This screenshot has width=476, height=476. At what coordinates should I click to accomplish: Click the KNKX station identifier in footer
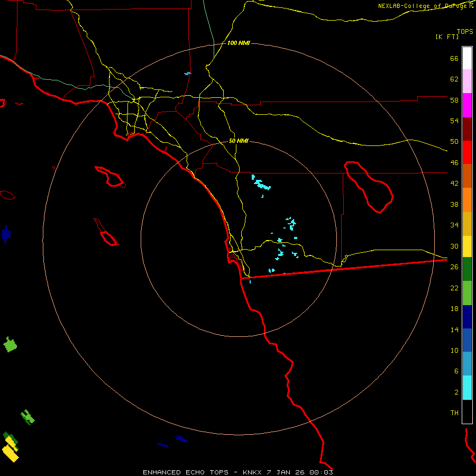[x=252, y=472]
